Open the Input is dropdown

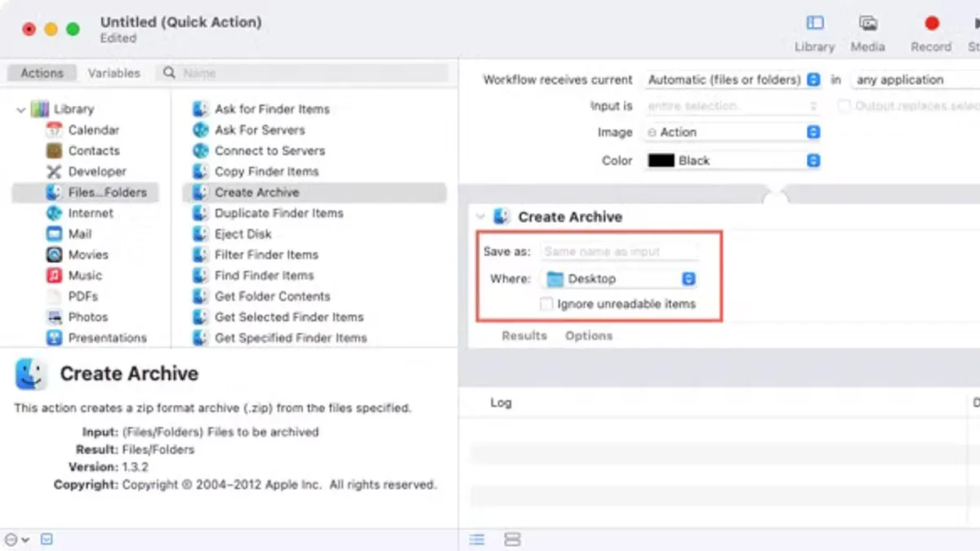[x=733, y=106]
